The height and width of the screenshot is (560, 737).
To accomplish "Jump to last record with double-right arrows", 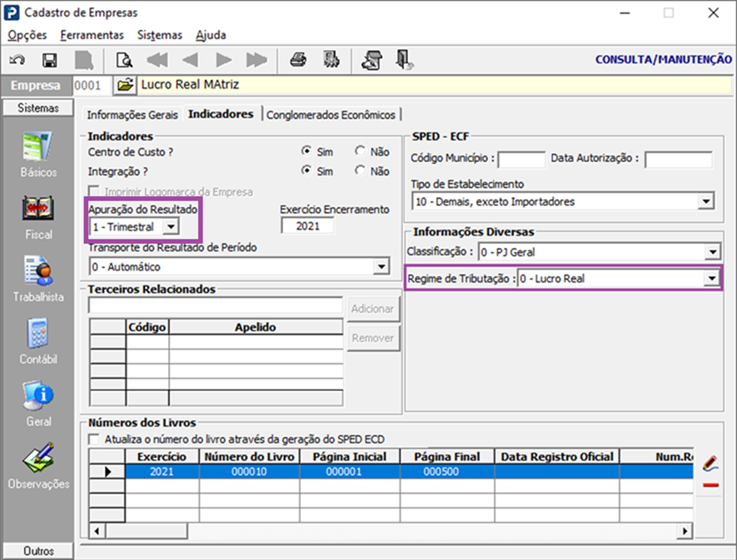I will 256,60.
